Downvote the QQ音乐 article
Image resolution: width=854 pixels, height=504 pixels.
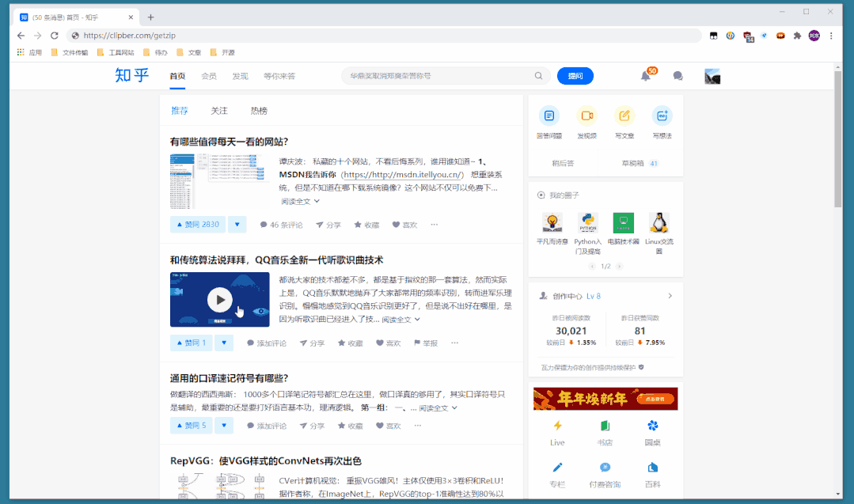(x=225, y=343)
